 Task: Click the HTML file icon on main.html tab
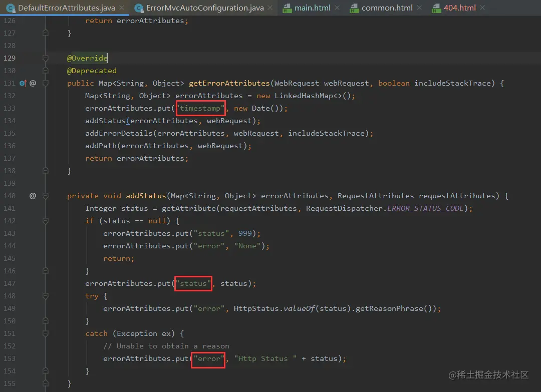click(287, 8)
